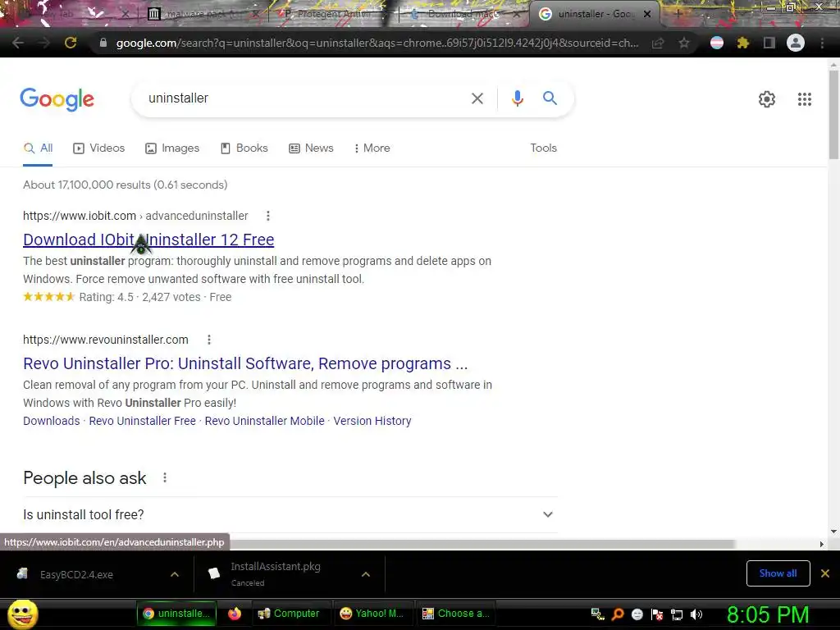The image size is (840, 630).
Task: Open Download IObit Uninstaller 12 Free link
Action: coord(148,240)
